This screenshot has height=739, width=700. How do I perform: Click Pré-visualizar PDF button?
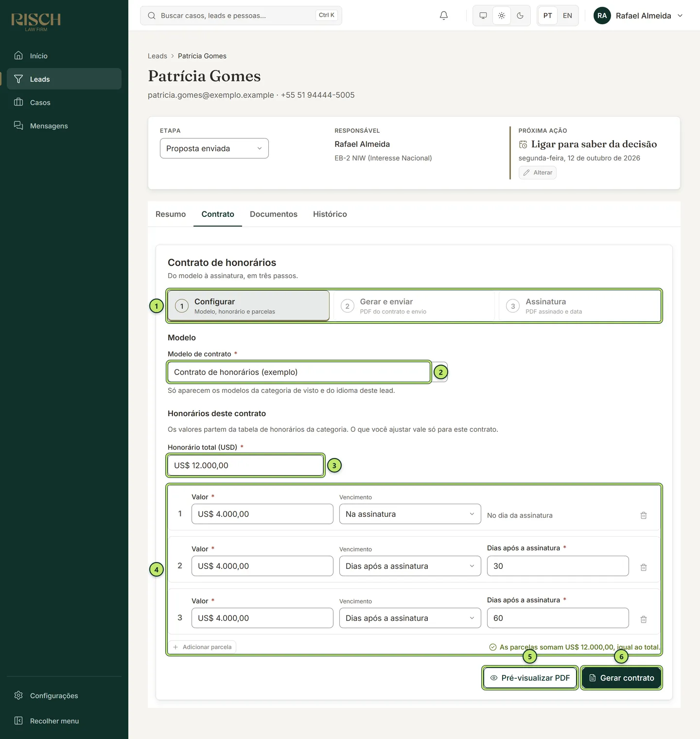click(x=530, y=678)
